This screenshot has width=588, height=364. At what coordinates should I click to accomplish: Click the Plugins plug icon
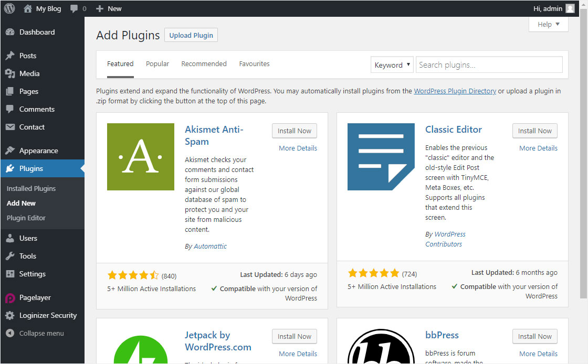click(x=10, y=168)
